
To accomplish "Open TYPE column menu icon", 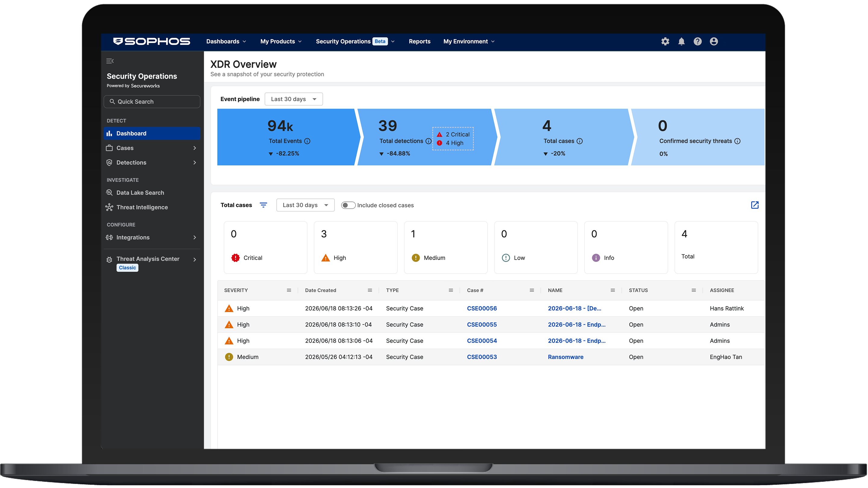I will pyautogui.click(x=451, y=290).
